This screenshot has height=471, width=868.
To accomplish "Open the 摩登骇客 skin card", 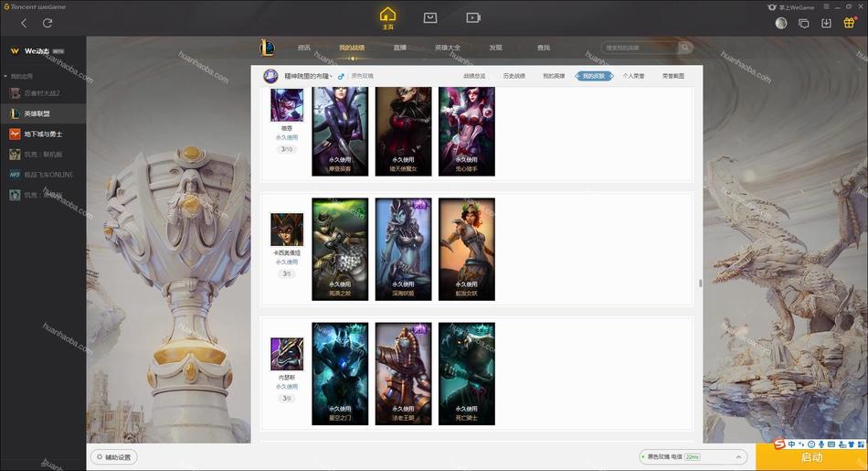I will tap(340, 132).
